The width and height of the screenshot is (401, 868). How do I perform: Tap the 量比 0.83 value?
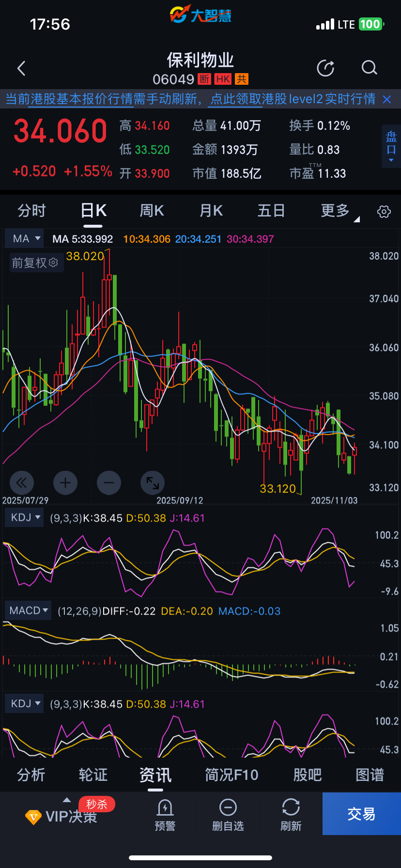(314, 150)
